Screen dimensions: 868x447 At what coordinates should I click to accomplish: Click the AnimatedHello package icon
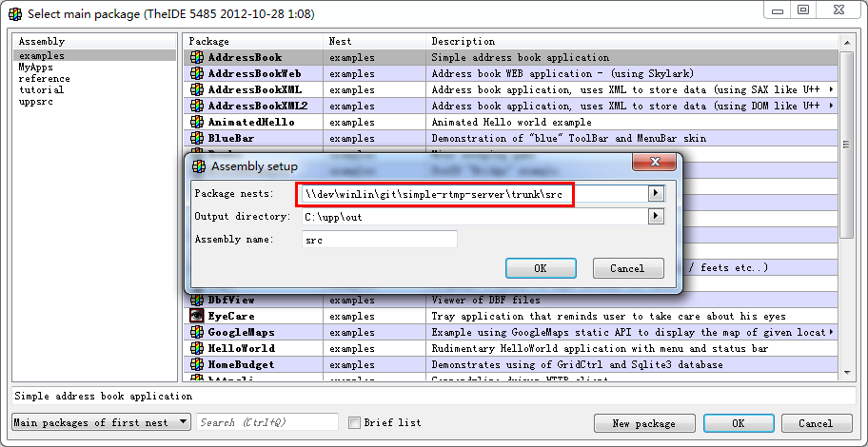coord(197,123)
